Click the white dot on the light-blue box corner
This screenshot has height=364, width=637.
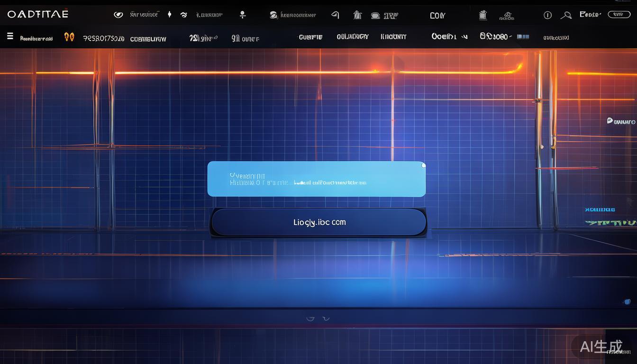(423, 165)
